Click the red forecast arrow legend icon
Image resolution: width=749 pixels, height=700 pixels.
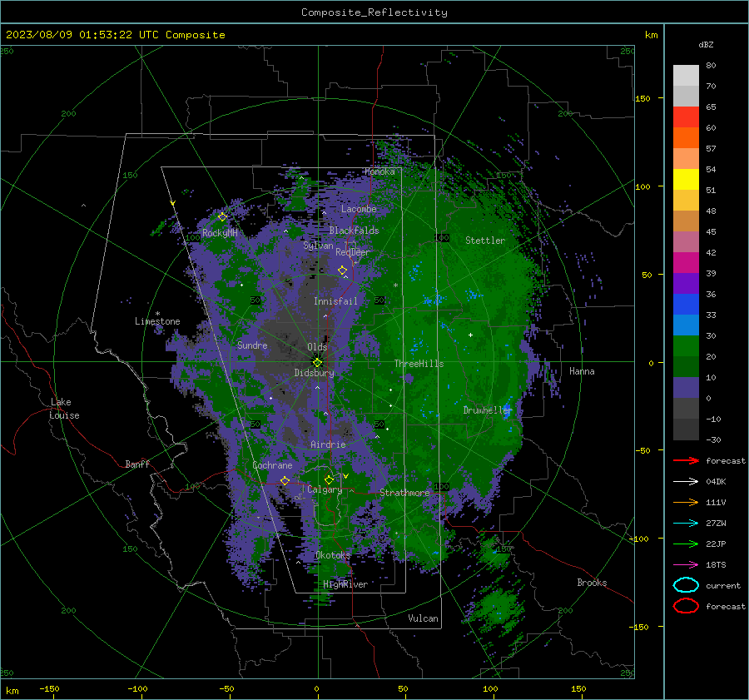coord(686,460)
